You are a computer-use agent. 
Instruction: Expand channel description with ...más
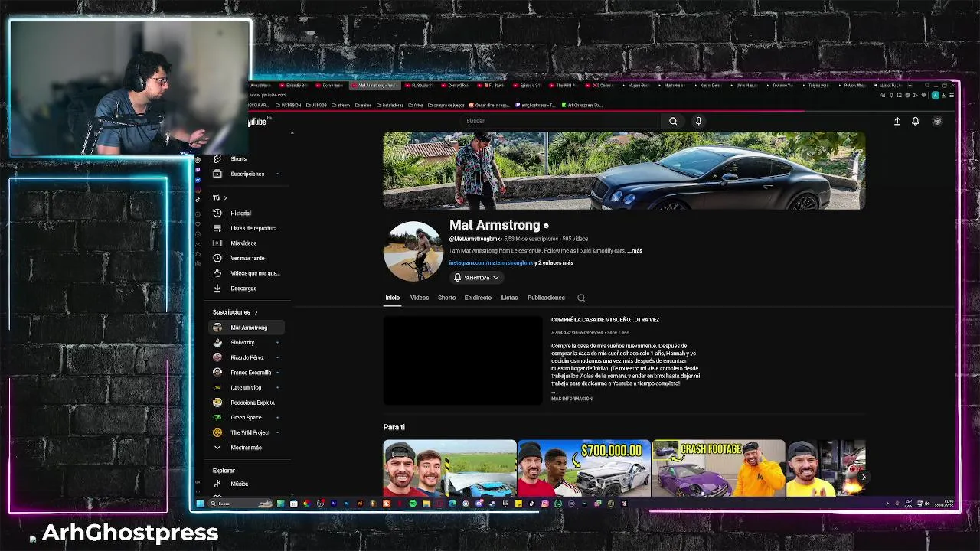coord(635,251)
